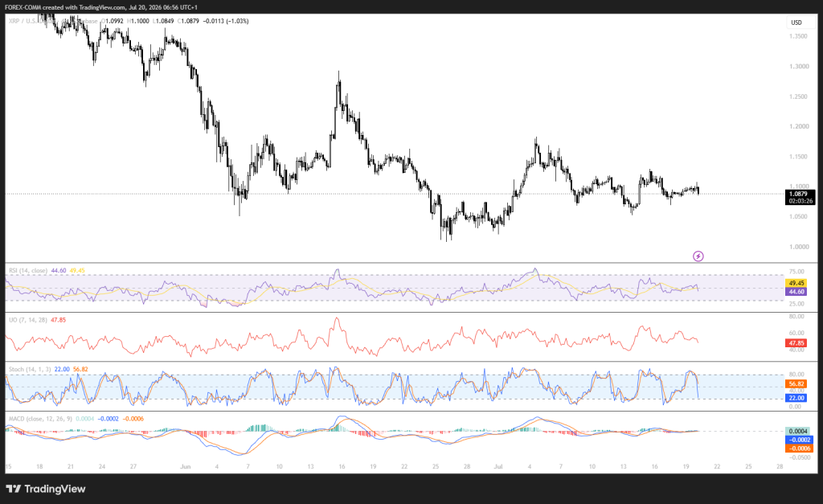Click the Jun label on time axis
Viewport: 823px width, 504px height.
tap(186, 466)
